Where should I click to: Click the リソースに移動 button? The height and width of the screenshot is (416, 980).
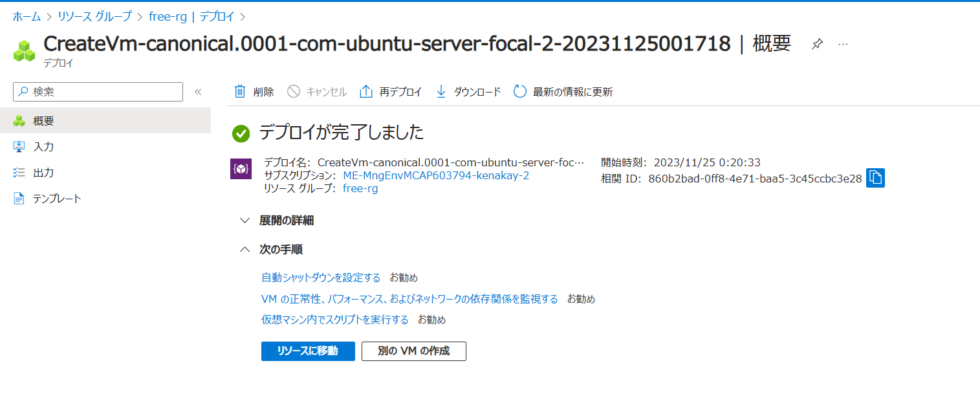coord(308,351)
